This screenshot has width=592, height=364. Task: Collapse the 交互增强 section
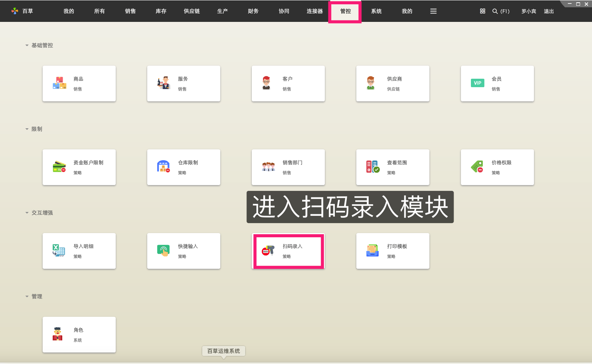27,212
